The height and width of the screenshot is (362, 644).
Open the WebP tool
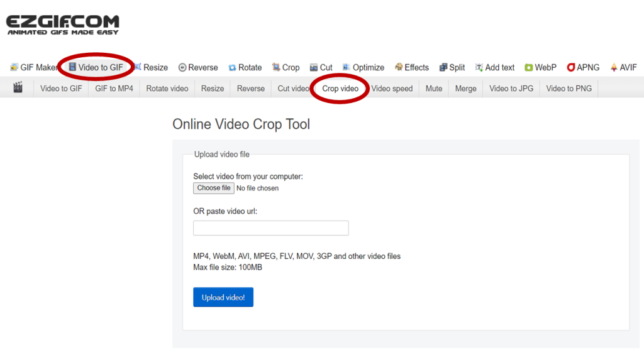540,67
